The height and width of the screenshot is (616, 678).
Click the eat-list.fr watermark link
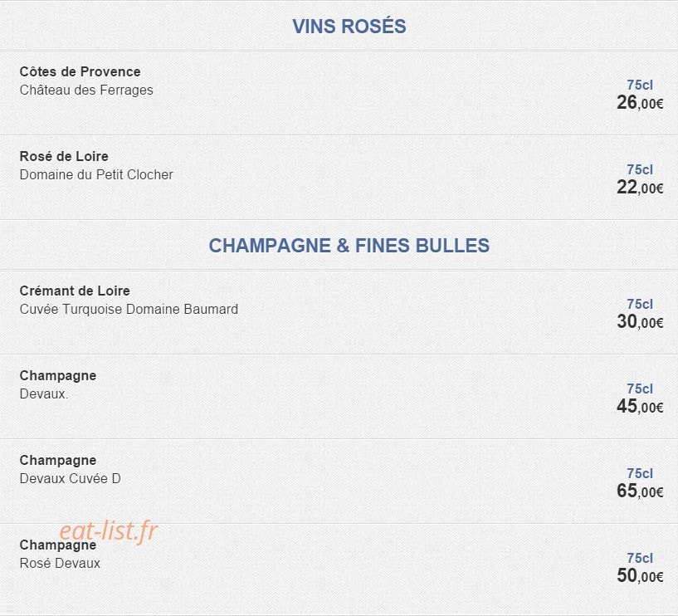pyautogui.click(x=109, y=530)
